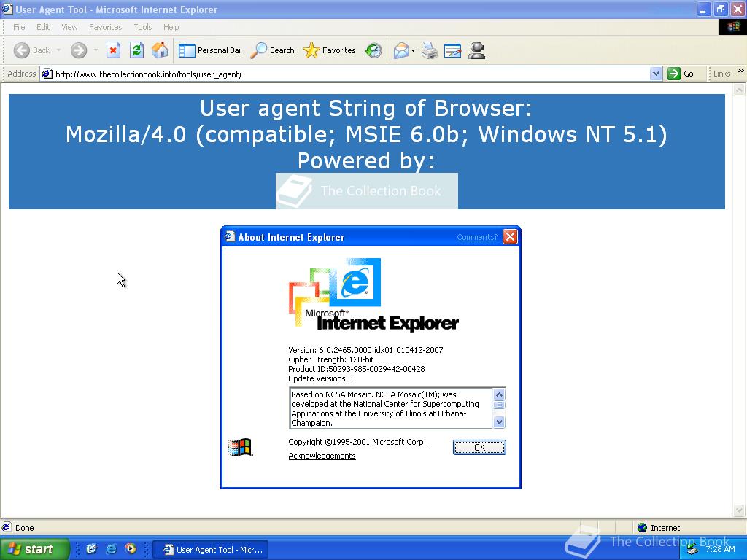Click the Forward navigation arrow

tap(79, 50)
